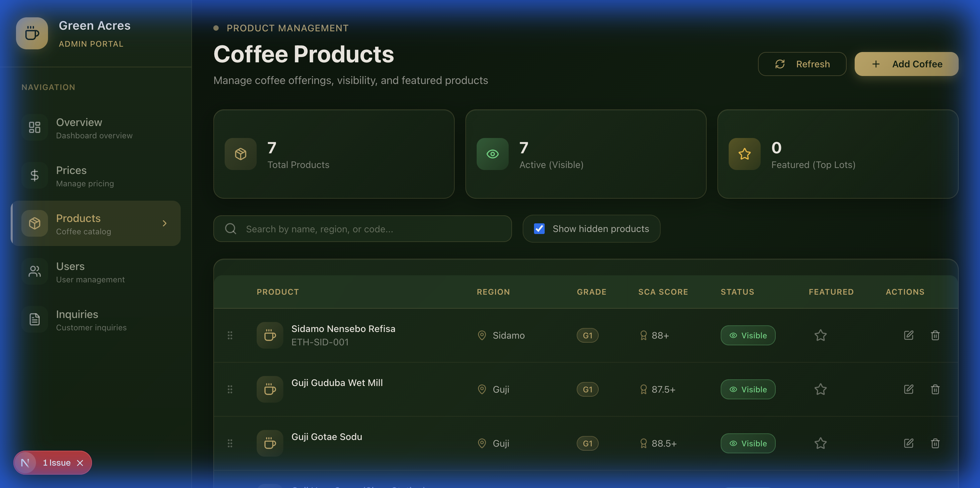Select the Overview dashboard icon in sidebar
The width and height of the screenshot is (980, 488).
(34, 127)
